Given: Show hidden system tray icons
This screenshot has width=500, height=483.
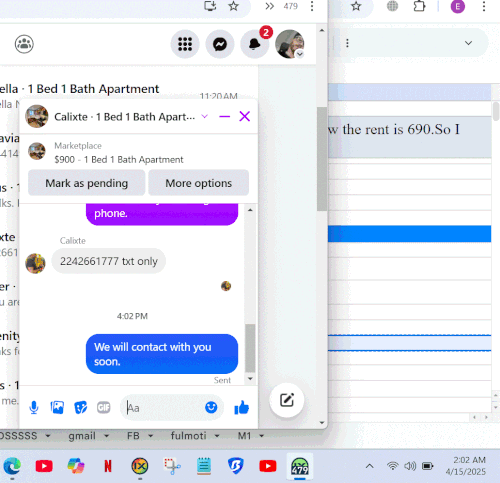Looking at the screenshot, I should pyautogui.click(x=370, y=466).
